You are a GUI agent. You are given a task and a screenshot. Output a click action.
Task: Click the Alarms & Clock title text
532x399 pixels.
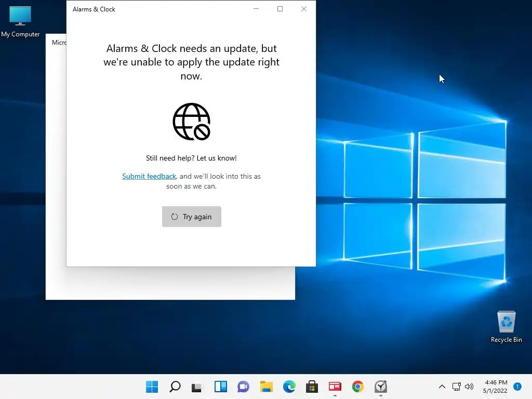[x=94, y=9]
